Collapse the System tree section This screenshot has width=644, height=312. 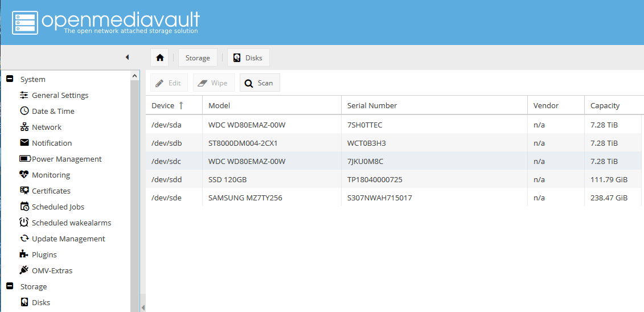click(10, 79)
